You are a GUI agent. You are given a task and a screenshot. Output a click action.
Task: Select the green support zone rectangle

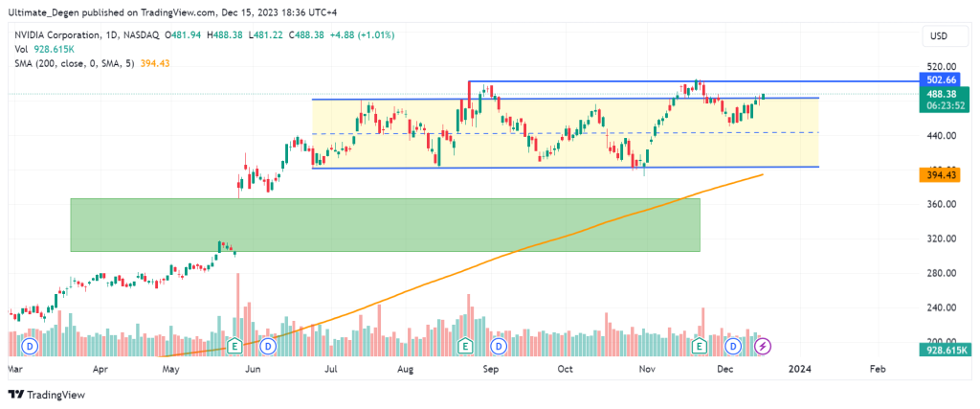(385, 225)
